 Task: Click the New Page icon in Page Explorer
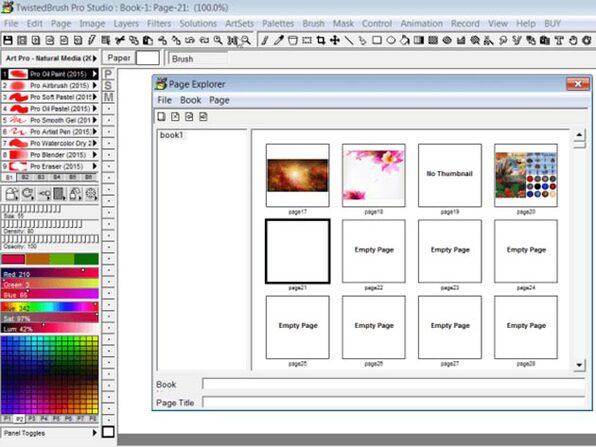click(162, 117)
